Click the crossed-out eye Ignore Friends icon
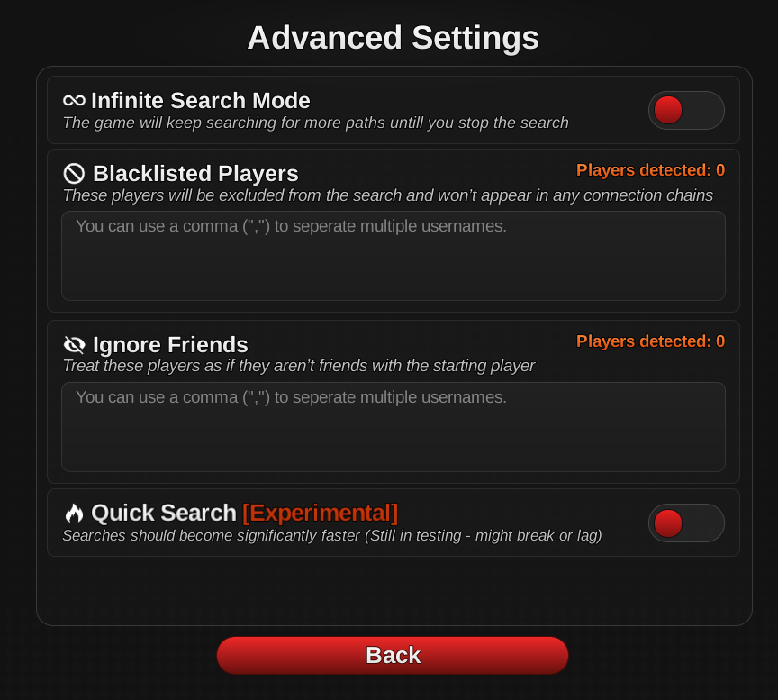This screenshot has width=778, height=700. (x=75, y=344)
